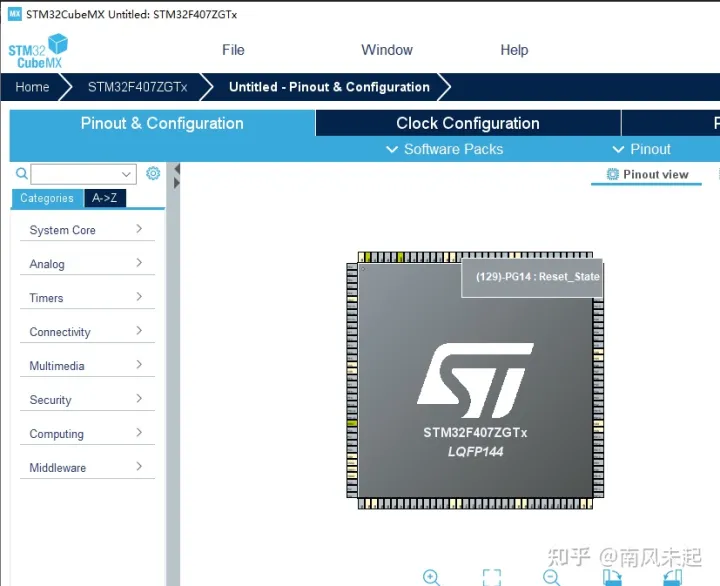This screenshot has width=720, height=586.
Task: Switch to the Categories view
Action: point(47,198)
